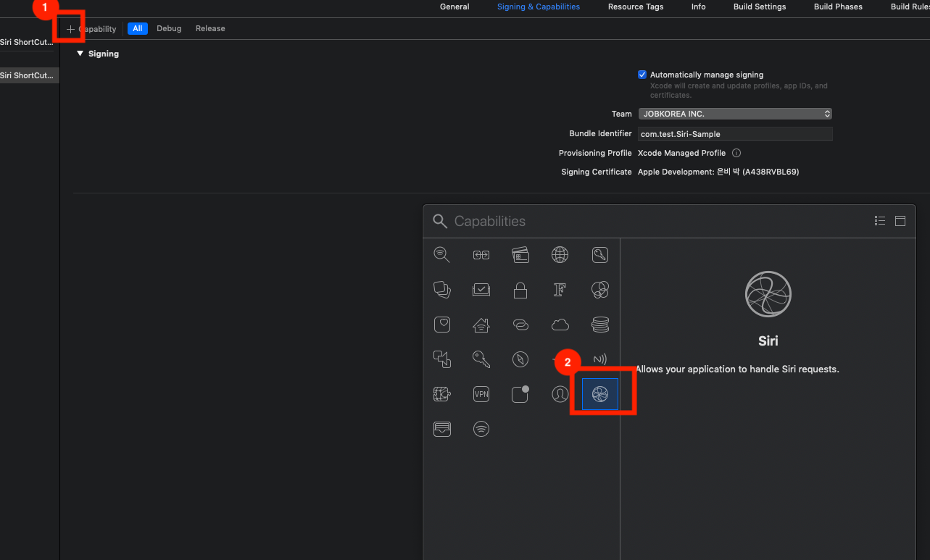The image size is (930, 560).
Task: Toggle the capabilities library window mode icon
Action: pyautogui.click(x=900, y=221)
